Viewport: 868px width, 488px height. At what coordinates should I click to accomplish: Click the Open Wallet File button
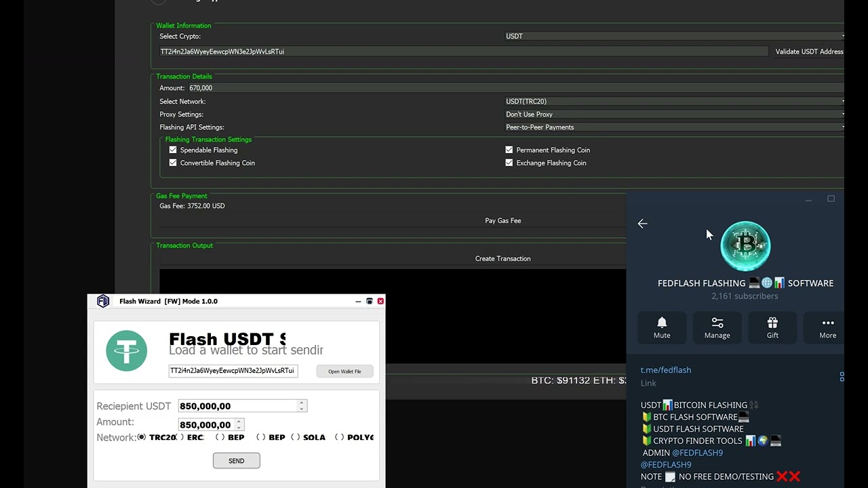[x=344, y=371]
